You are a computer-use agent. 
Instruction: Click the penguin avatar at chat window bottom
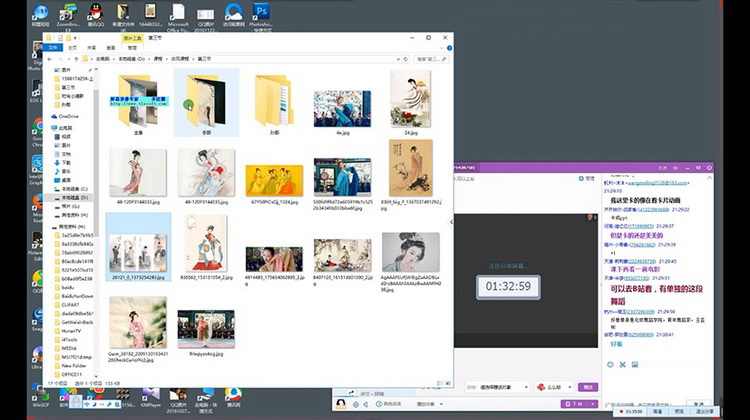(x=341, y=404)
